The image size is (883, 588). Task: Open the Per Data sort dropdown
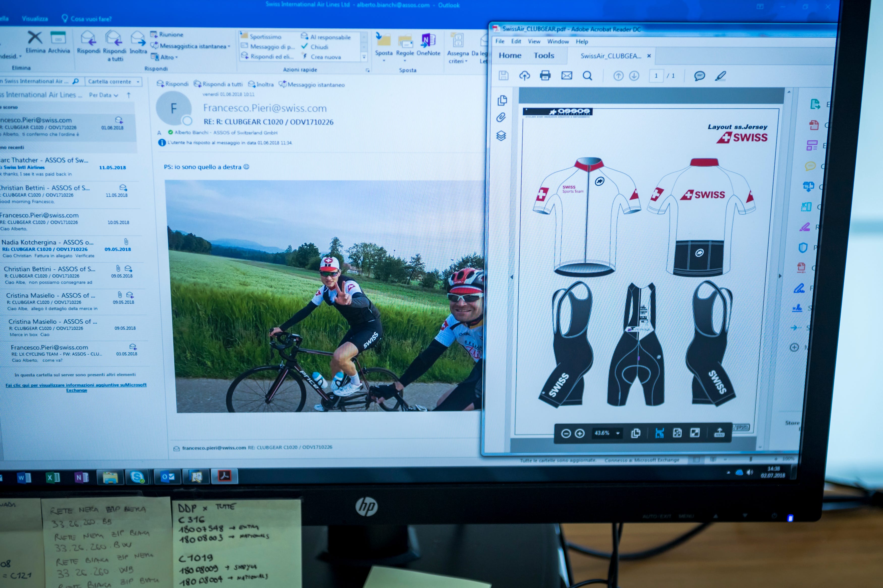[103, 95]
